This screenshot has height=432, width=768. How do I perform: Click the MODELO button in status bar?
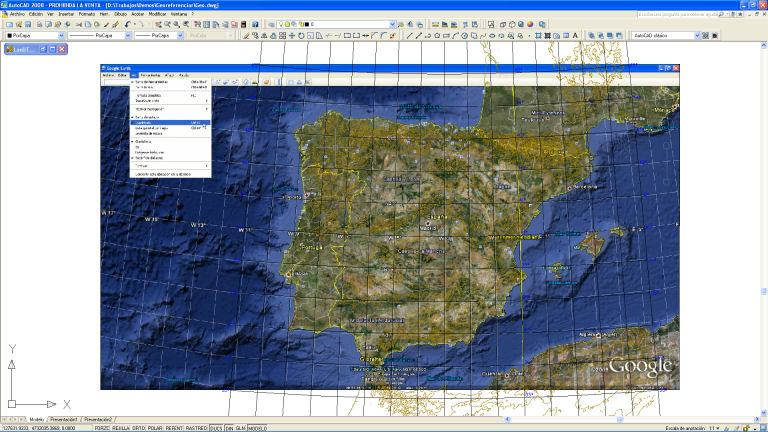click(x=257, y=428)
